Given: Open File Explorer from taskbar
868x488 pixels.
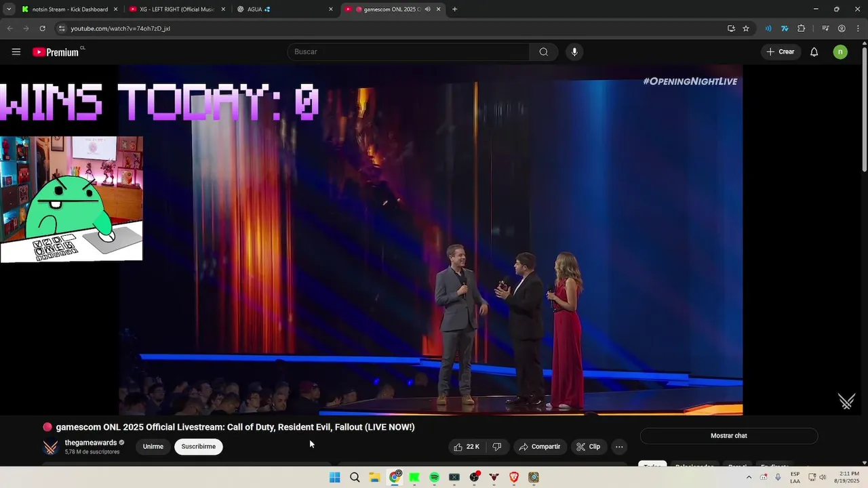Looking at the screenshot, I should pyautogui.click(x=374, y=478).
